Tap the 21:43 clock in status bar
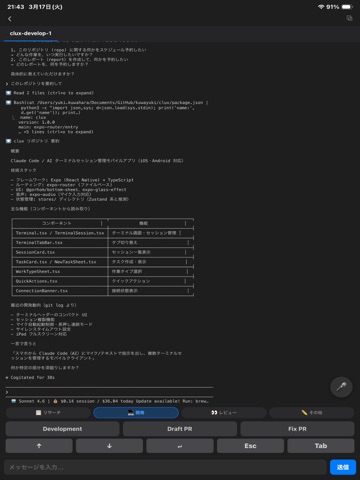360x480 pixels. pyautogui.click(x=16, y=7)
